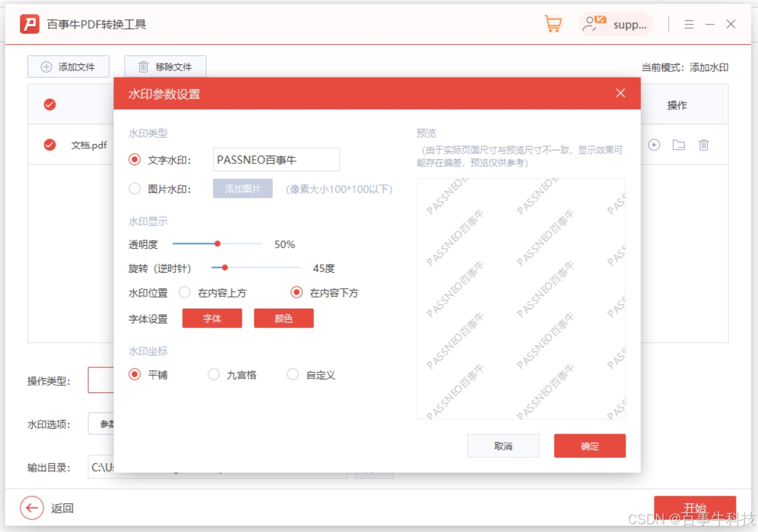This screenshot has height=532, width=758.
Task: Open the 水印选项 parameter box
Action: coord(101,424)
